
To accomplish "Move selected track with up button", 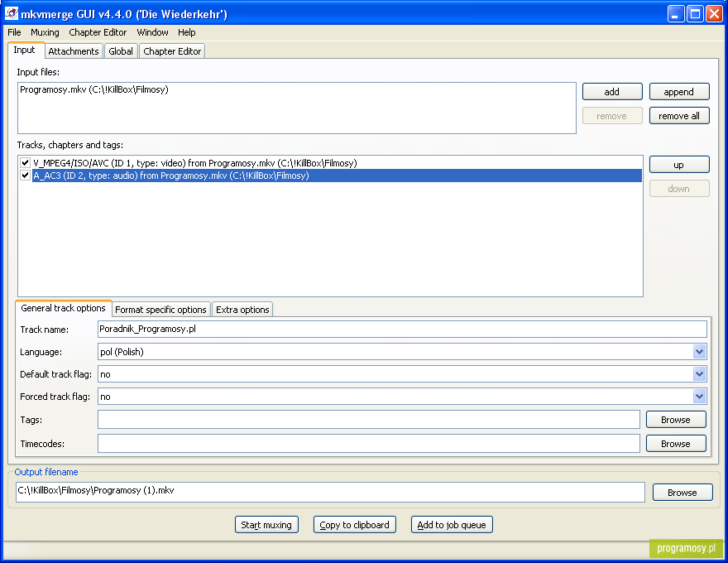I will 679,165.
